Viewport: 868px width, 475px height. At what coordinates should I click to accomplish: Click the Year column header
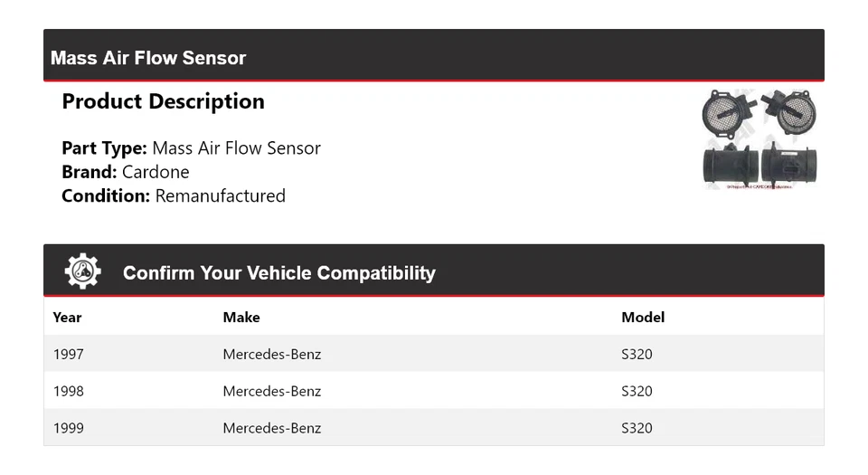[x=67, y=318]
